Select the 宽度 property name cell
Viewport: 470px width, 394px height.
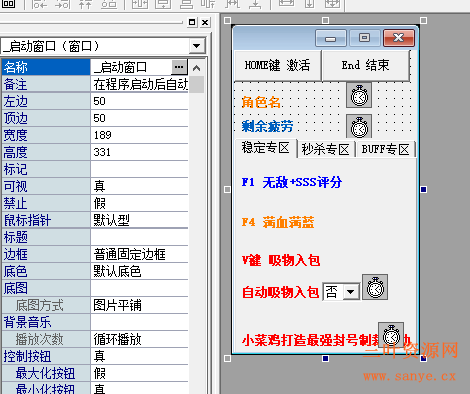click(x=46, y=135)
